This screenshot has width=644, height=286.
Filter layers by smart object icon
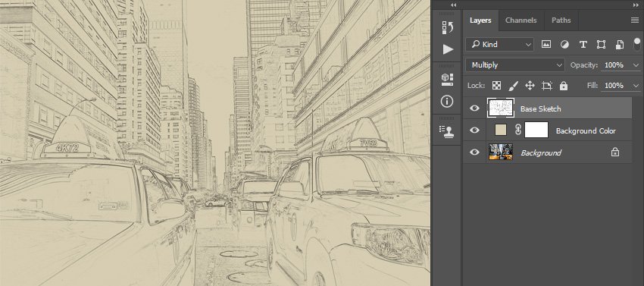pyautogui.click(x=620, y=45)
